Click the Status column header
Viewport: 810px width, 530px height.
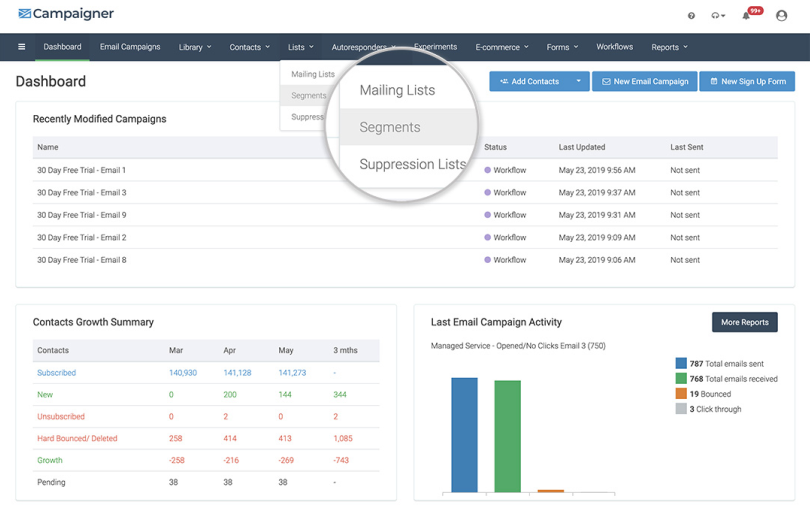[495, 147]
